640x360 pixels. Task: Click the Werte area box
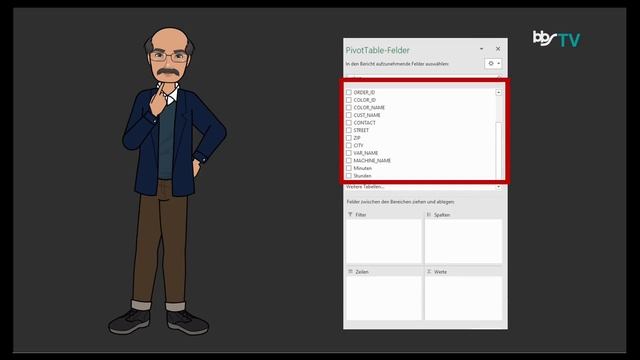(x=463, y=298)
